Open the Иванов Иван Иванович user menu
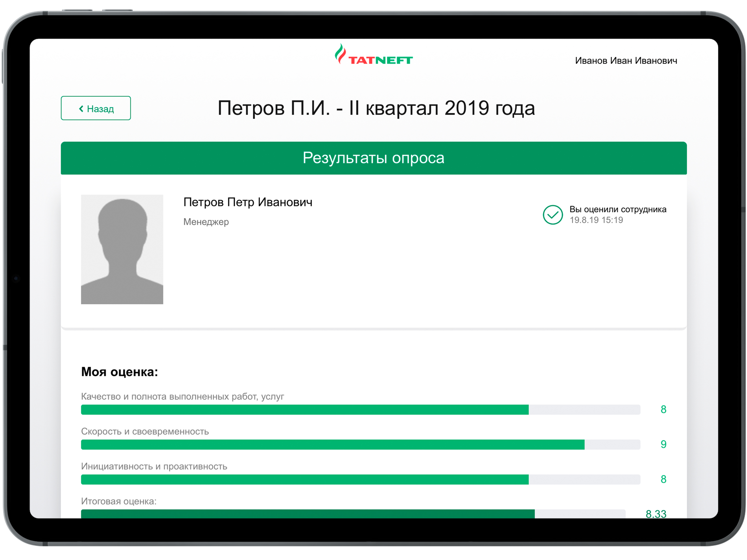 [626, 60]
